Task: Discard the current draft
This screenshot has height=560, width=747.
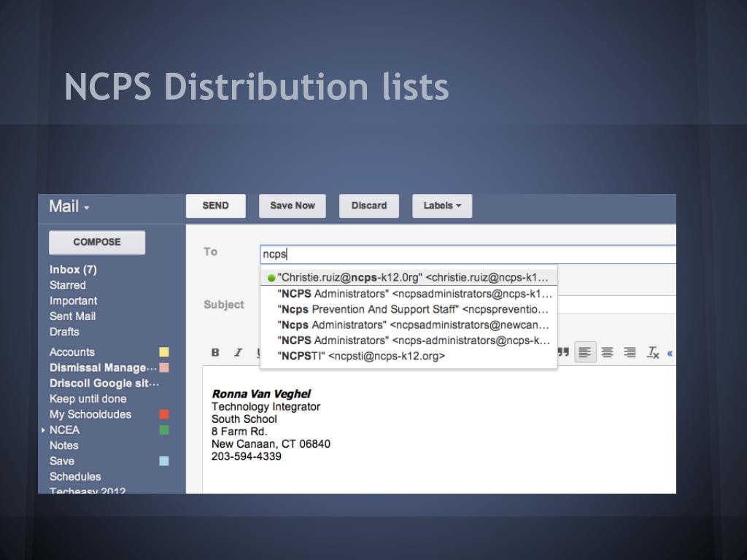Action: (369, 206)
